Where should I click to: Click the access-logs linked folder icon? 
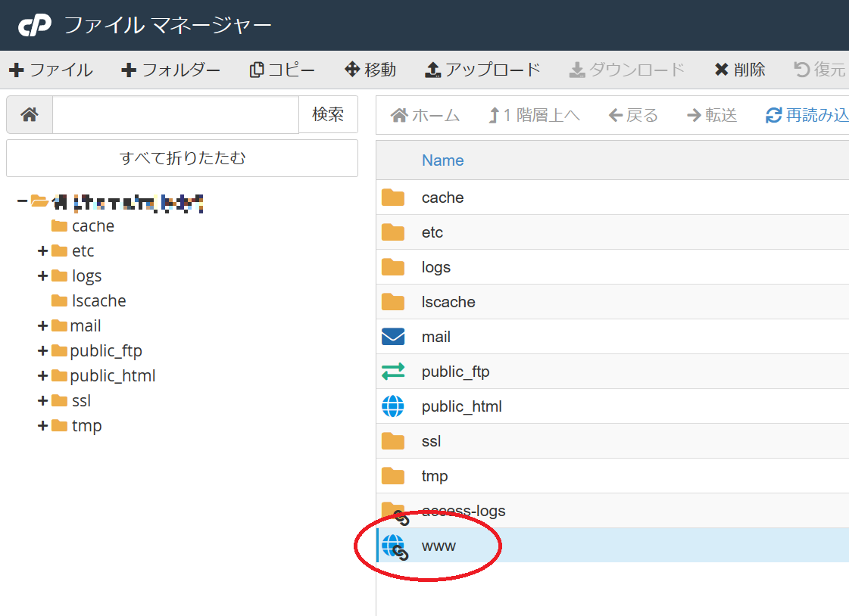394,512
